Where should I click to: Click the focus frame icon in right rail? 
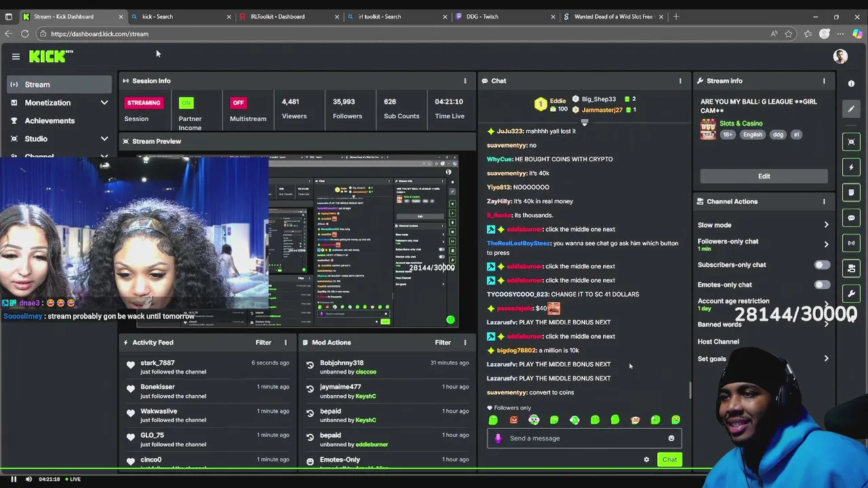851,142
